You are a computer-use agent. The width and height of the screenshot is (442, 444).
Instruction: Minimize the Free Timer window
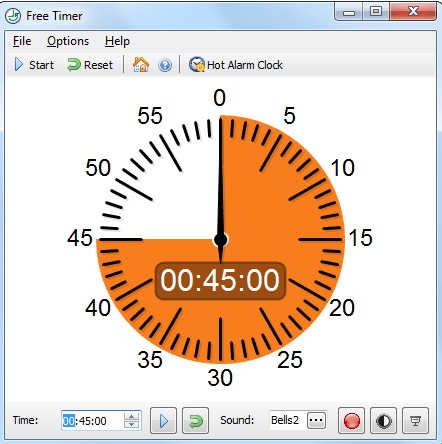(349, 13)
